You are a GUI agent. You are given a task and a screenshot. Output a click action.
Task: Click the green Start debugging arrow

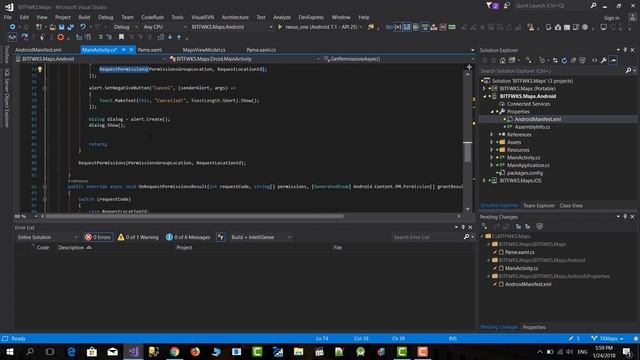280,27
